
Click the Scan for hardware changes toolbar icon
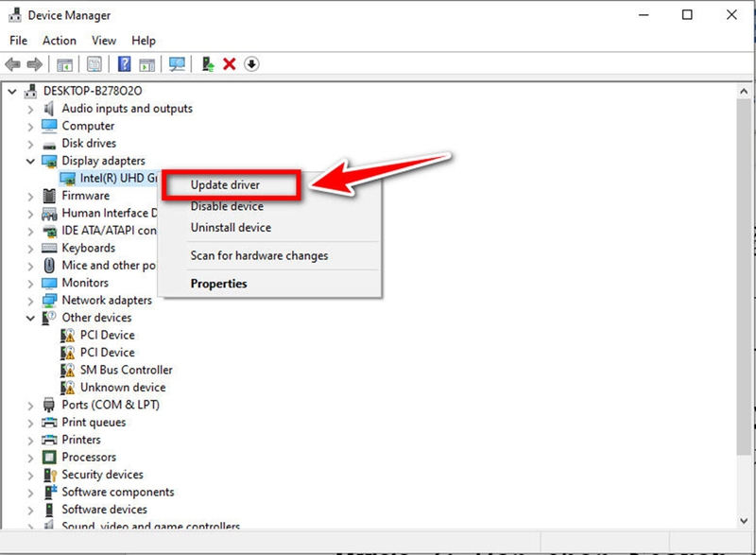click(179, 64)
